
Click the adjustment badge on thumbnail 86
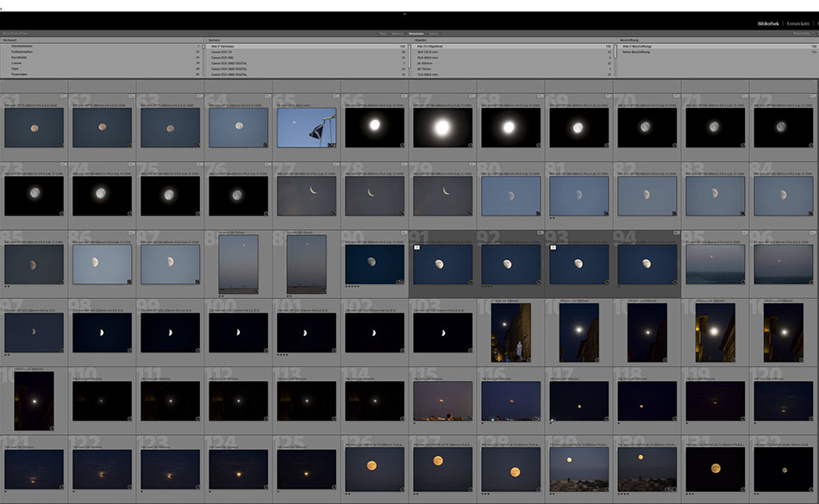(x=128, y=280)
